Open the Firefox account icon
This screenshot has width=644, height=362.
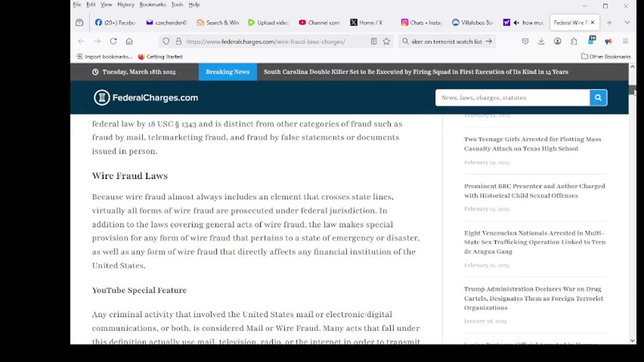[x=557, y=41]
